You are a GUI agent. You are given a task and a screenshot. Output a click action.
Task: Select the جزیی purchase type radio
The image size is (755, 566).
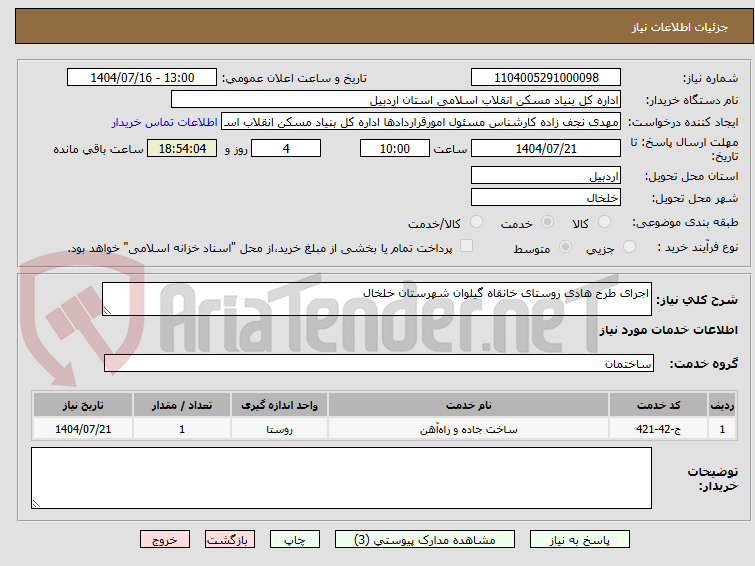point(629,247)
